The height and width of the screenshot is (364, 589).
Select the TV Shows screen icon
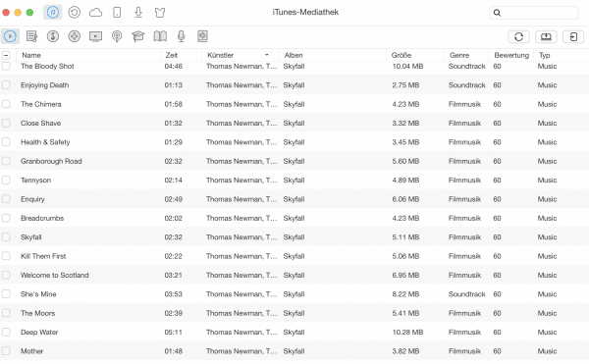pos(96,36)
